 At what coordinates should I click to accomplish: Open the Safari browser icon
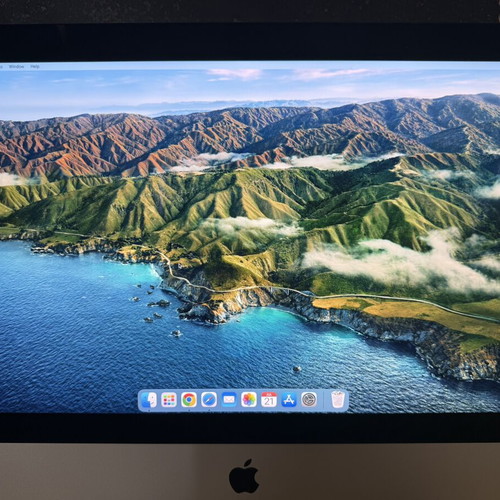pyautogui.click(x=209, y=400)
